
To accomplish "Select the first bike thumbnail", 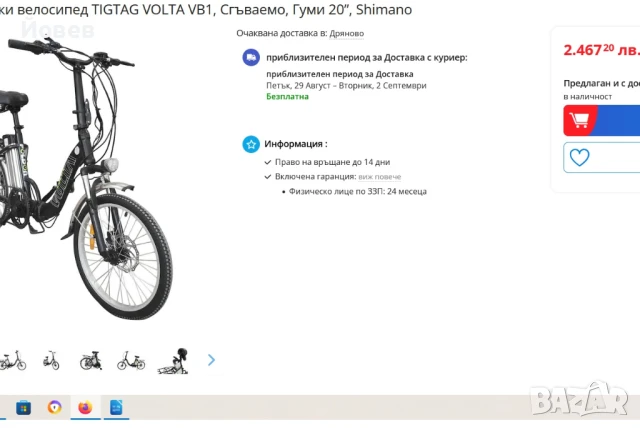I will tap(13, 360).
